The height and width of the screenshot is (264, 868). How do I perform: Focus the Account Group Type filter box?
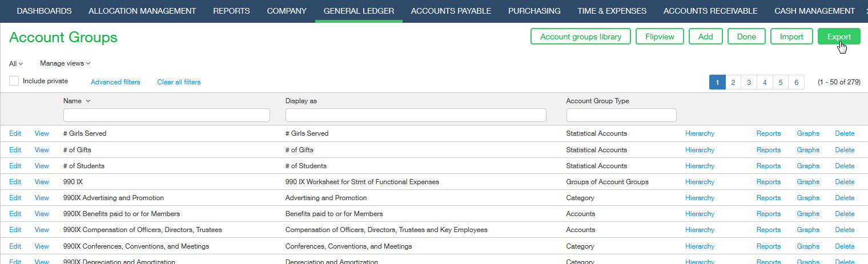coord(621,115)
